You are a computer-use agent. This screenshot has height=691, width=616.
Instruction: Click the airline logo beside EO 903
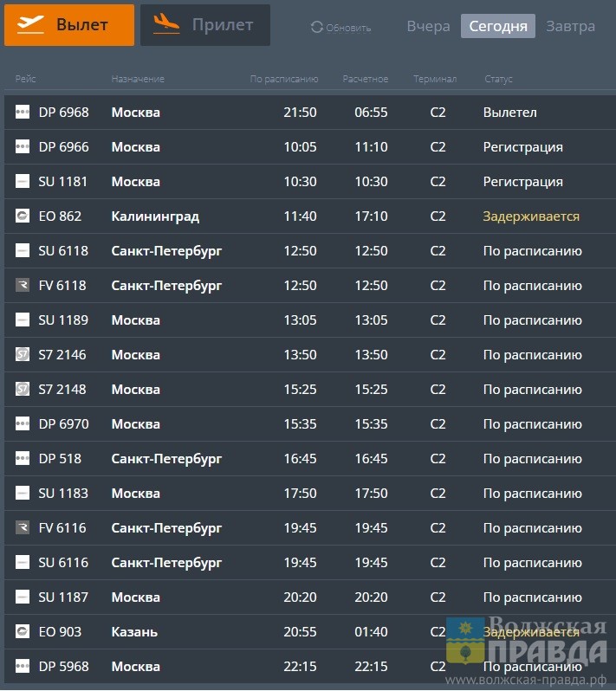[23, 632]
